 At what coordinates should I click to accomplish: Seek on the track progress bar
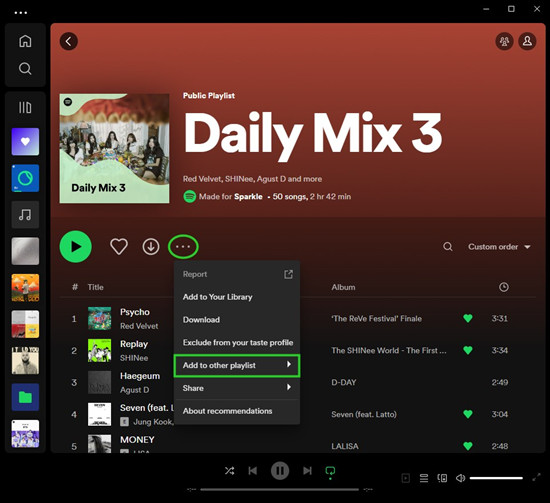tap(280, 489)
